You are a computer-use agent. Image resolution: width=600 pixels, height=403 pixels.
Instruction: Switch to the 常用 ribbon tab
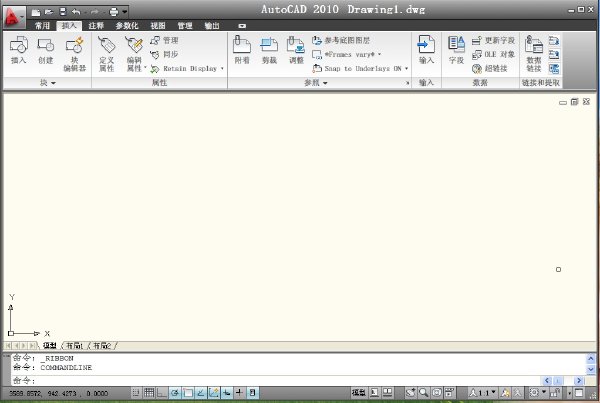(42, 26)
